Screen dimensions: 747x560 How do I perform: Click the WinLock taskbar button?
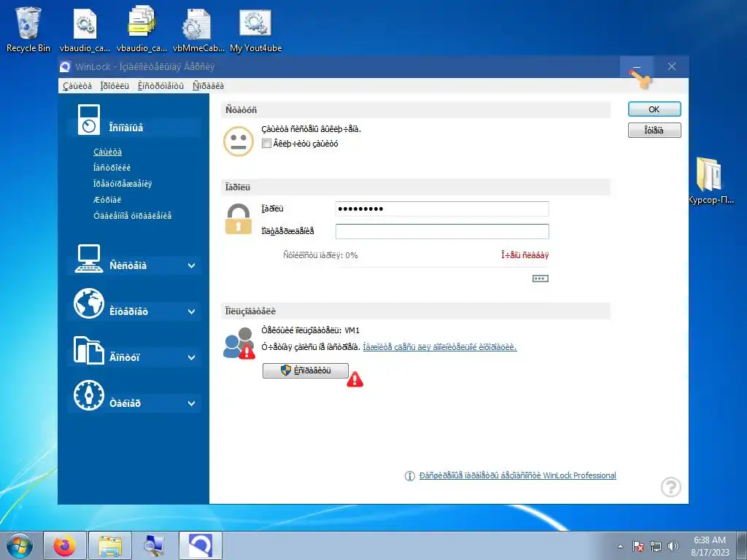coord(200,545)
